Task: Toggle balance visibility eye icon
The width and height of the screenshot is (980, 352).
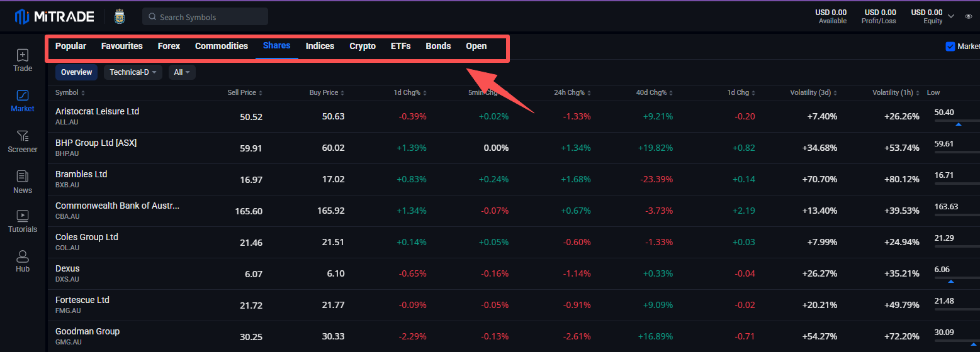Action: click(x=969, y=16)
